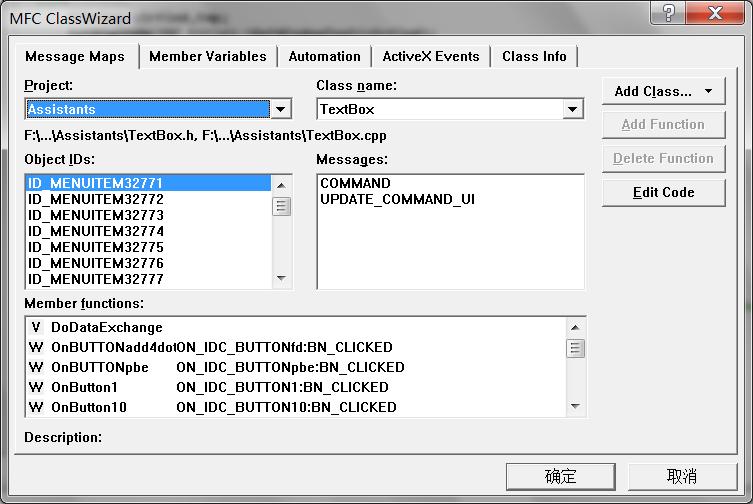Click Object IDs list scroll up arrow

point(281,185)
